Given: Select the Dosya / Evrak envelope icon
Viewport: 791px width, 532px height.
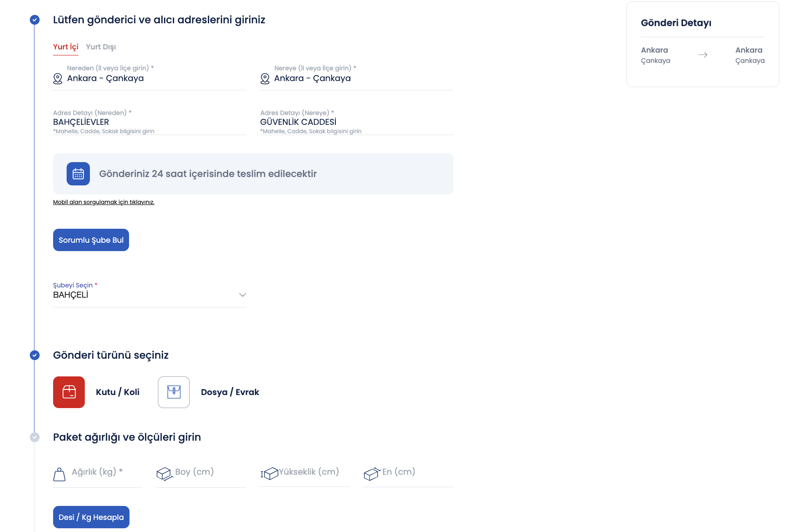Looking at the screenshot, I should (174, 392).
